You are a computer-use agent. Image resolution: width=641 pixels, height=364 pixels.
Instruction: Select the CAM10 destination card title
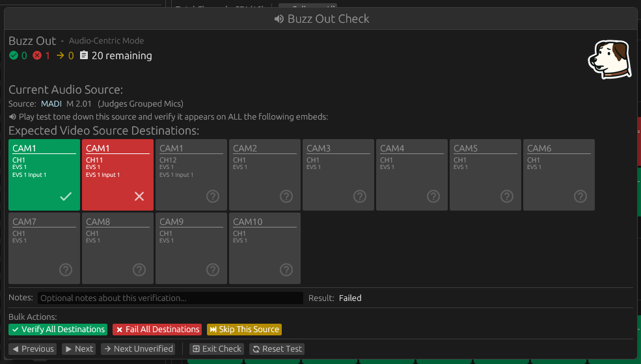(248, 222)
